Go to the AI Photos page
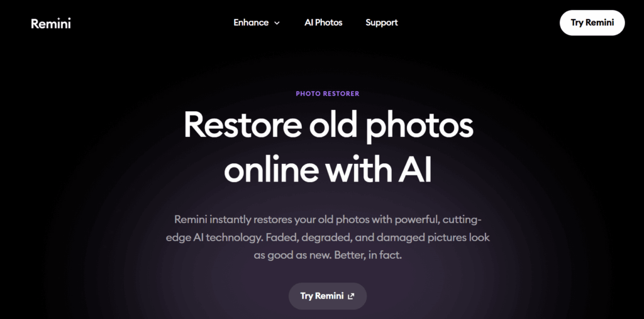Image resolution: width=644 pixels, height=319 pixels. pos(323,23)
